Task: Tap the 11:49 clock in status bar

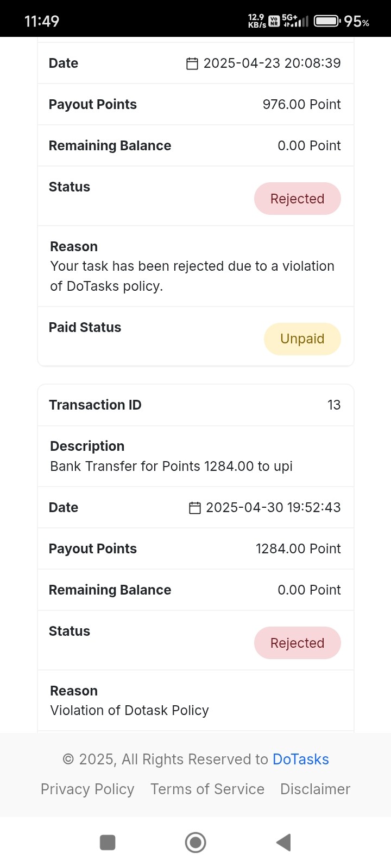Action: [42, 21]
